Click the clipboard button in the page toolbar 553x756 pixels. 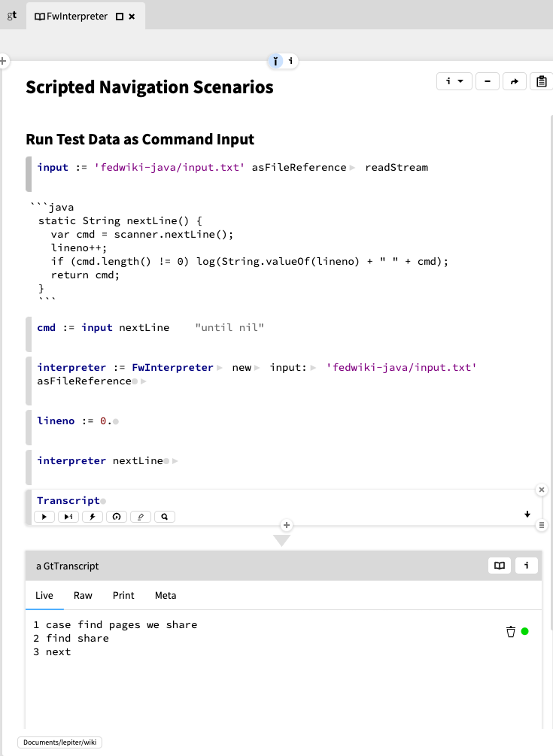click(542, 81)
